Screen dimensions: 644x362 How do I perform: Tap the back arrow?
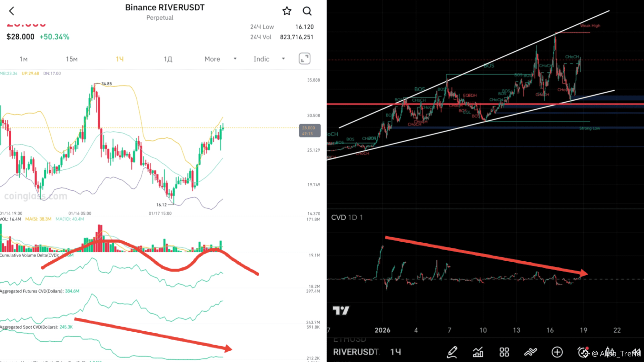click(12, 11)
